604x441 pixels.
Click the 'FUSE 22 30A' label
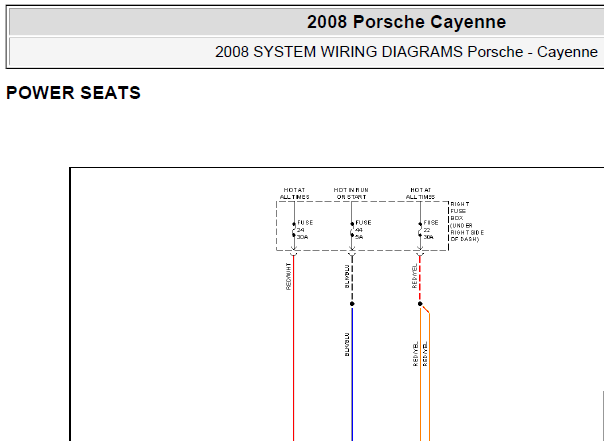pyautogui.click(x=431, y=230)
